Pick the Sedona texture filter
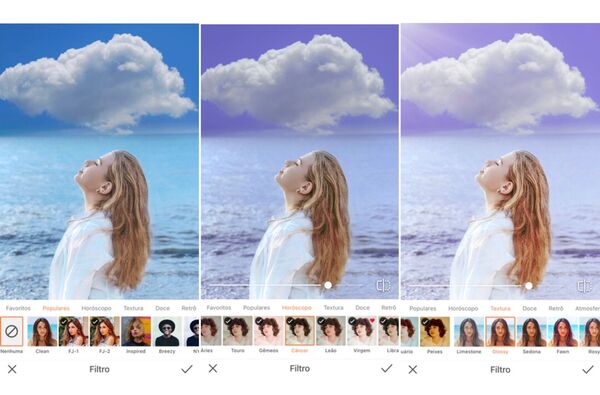Viewport: 600px width, 395px height. pyautogui.click(x=532, y=332)
